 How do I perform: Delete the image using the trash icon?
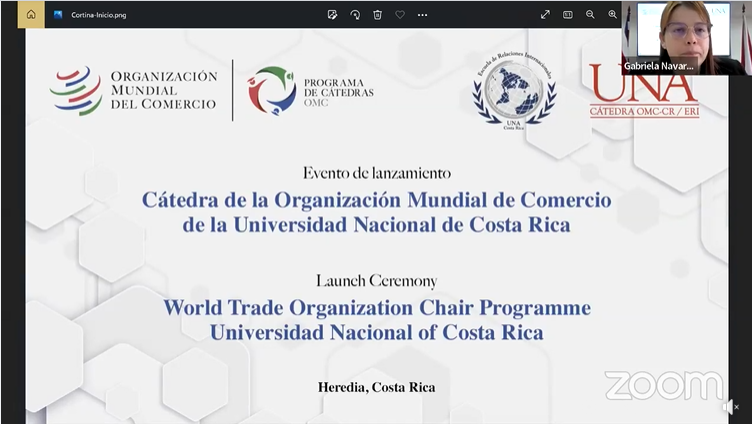[x=377, y=15]
